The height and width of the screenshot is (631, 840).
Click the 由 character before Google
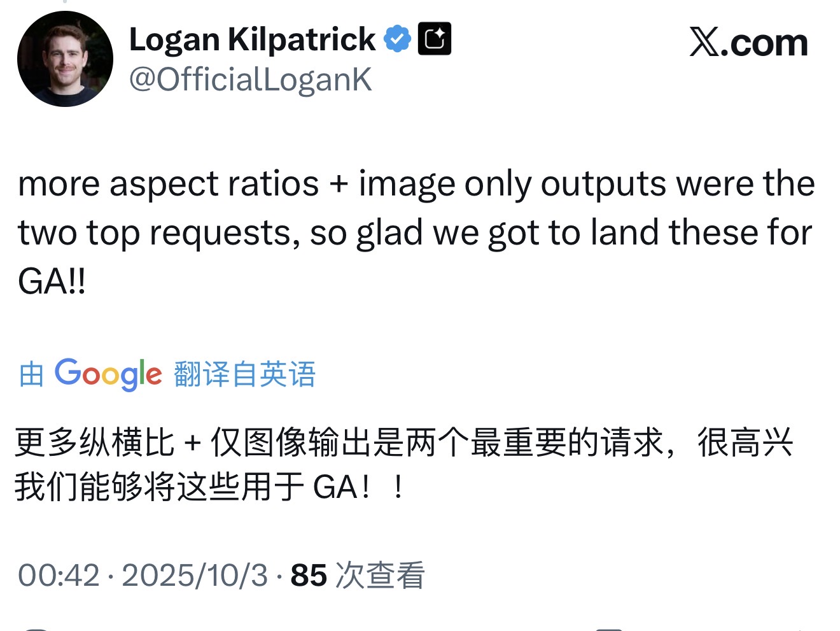pos(31,374)
